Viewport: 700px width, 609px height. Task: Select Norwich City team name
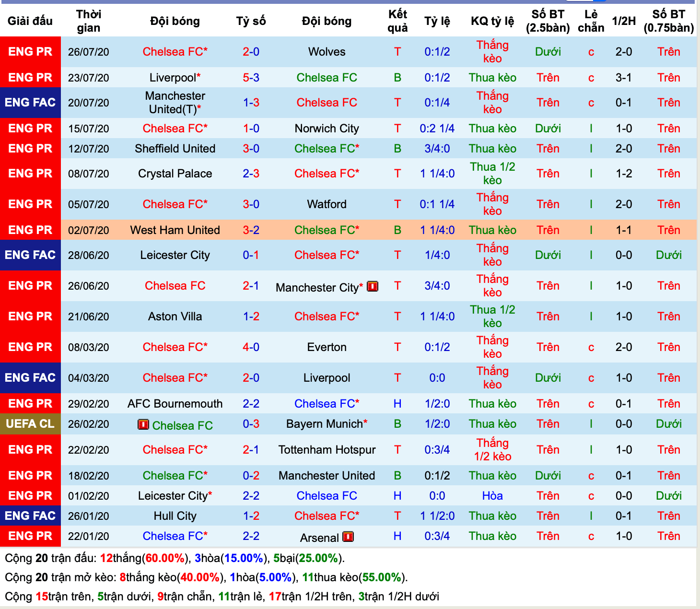327,129
